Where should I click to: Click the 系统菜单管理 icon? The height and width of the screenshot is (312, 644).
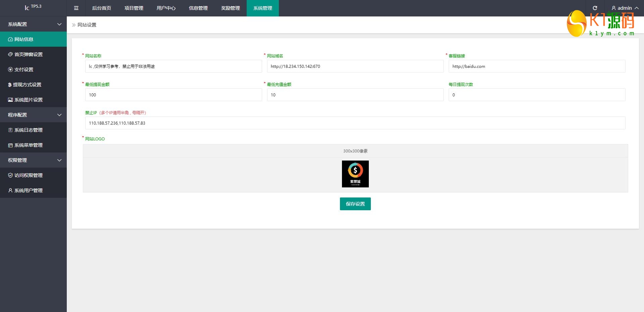pyautogui.click(x=10, y=145)
